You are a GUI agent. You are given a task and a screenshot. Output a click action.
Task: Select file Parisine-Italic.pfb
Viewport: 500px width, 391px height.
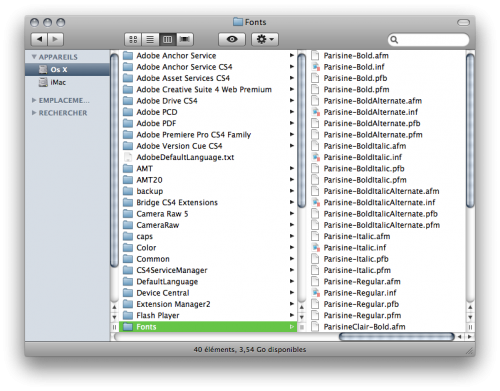tap(387, 259)
